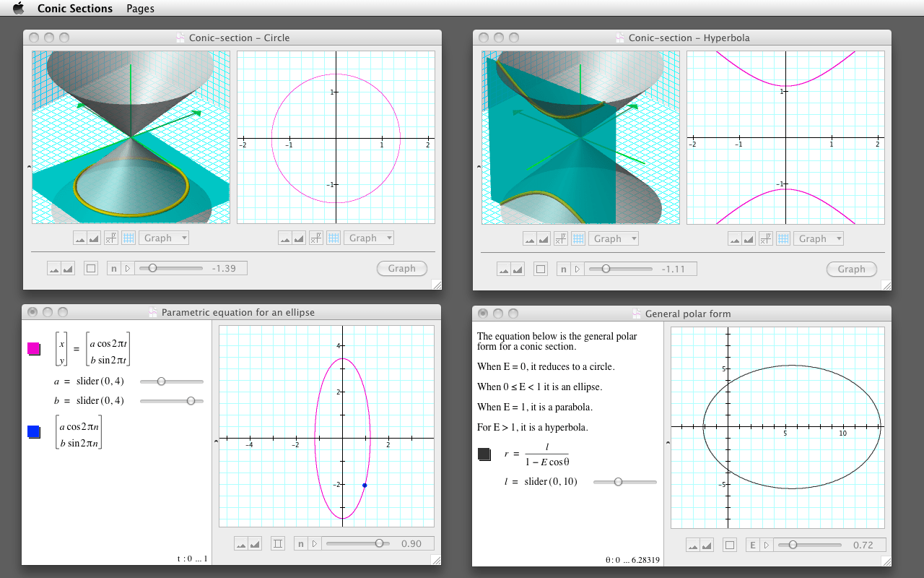Click the l slider in General polar form
The width and height of the screenshot is (924, 578).
pyautogui.click(x=625, y=482)
